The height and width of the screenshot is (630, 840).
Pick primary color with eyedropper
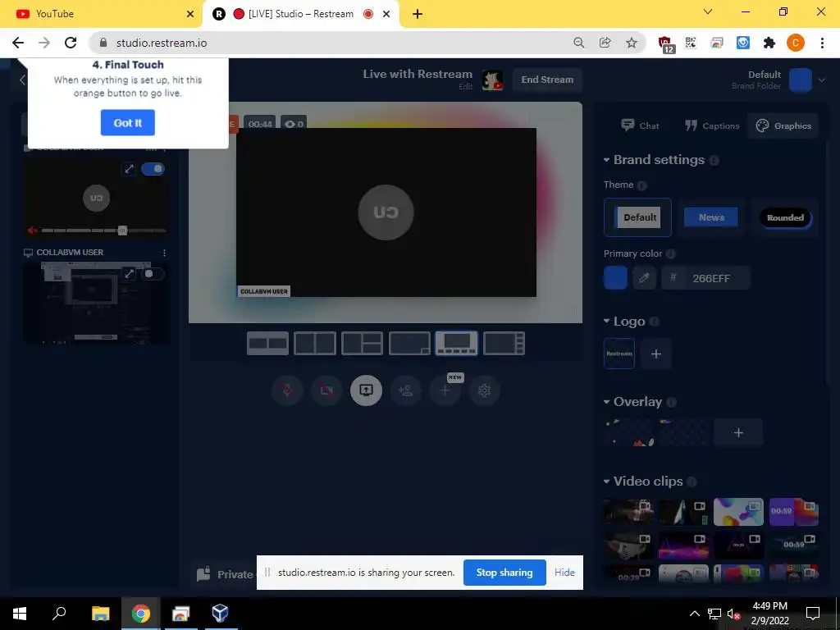click(644, 278)
